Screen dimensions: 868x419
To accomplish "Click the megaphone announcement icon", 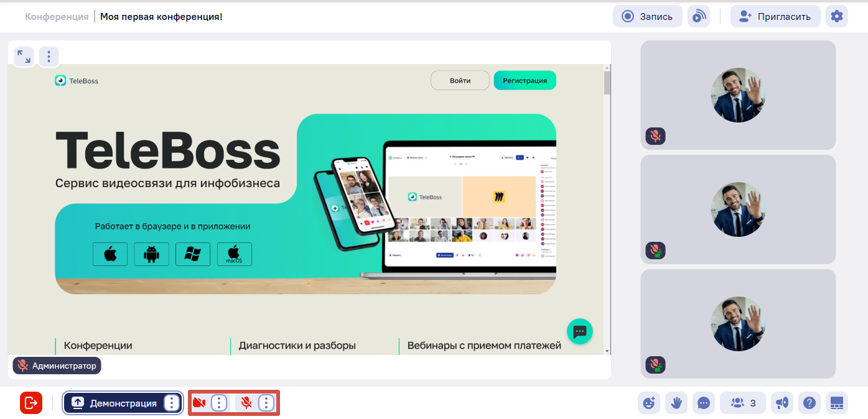I will (782, 403).
